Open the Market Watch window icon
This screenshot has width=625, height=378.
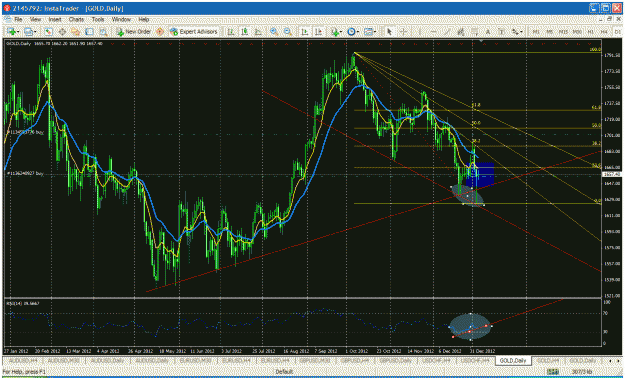click(x=48, y=32)
